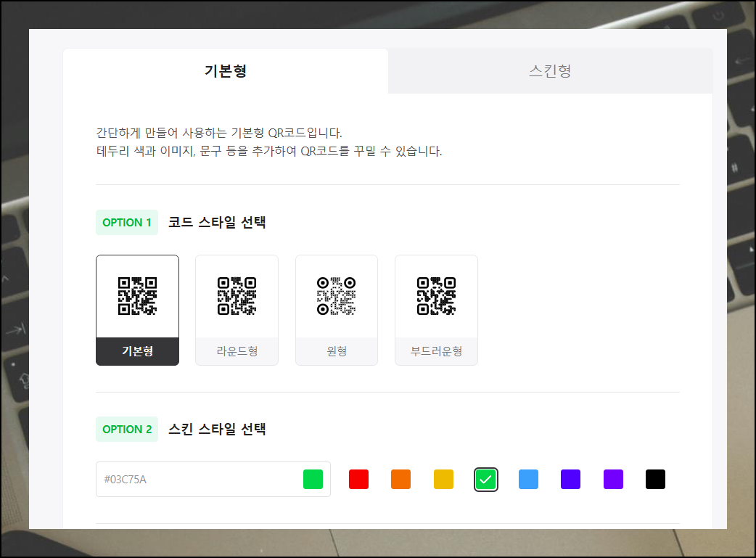Choose the checked green color swatch
The image size is (756, 558).
[x=486, y=480]
